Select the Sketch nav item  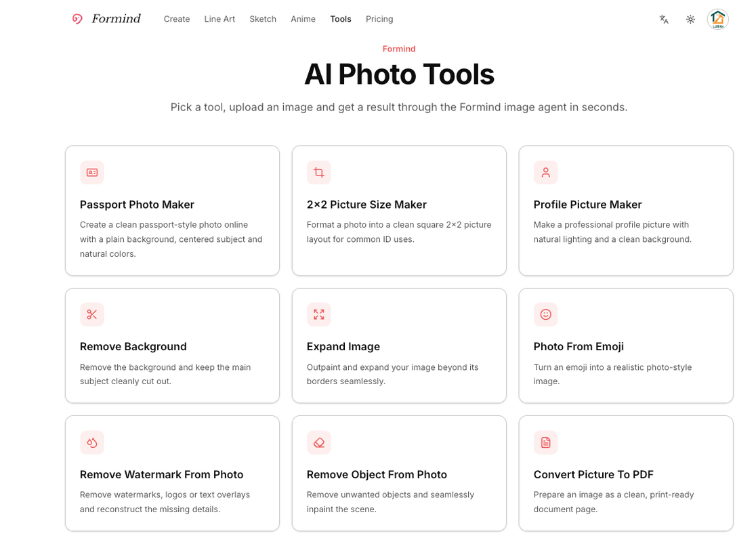coord(263,19)
